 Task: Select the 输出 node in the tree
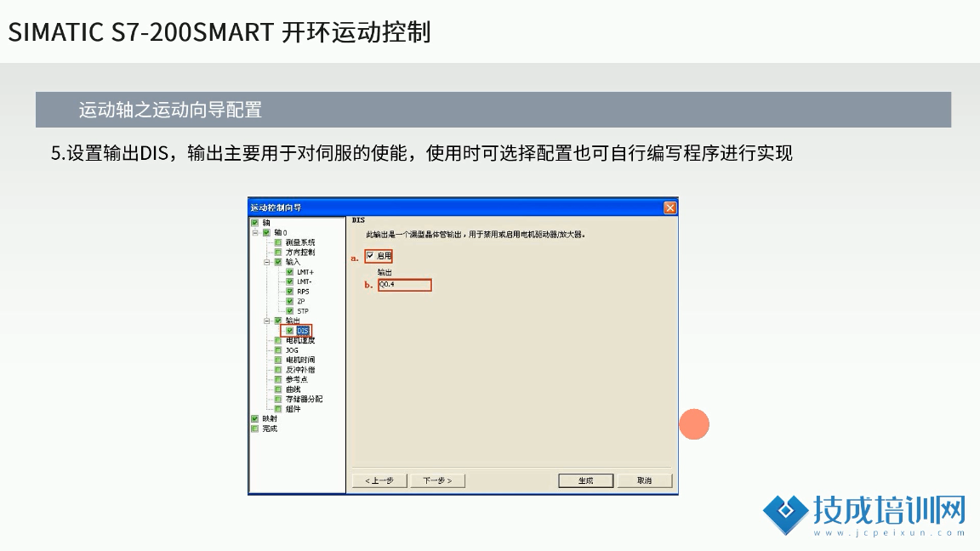293,321
